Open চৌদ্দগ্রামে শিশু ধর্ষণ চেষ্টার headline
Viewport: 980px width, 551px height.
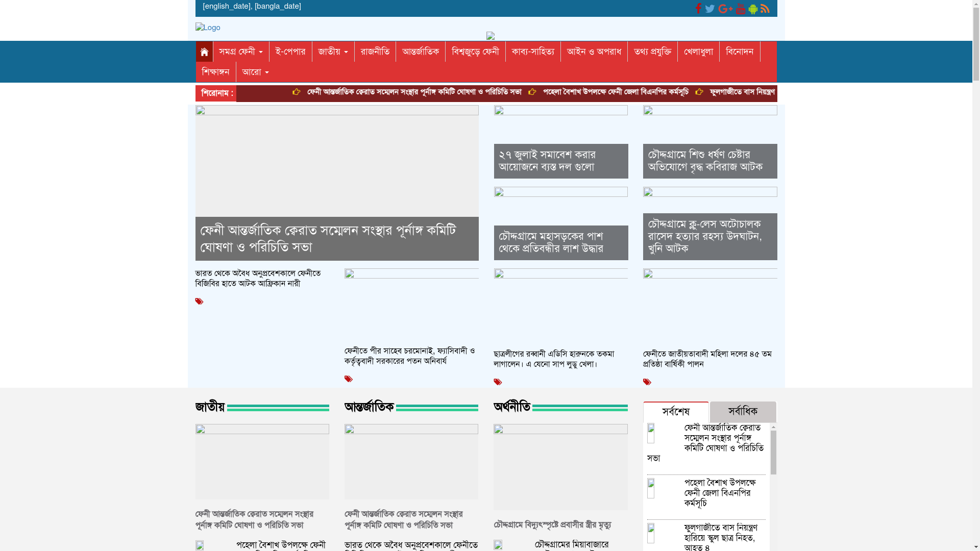pyautogui.click(x=705, y=161)
